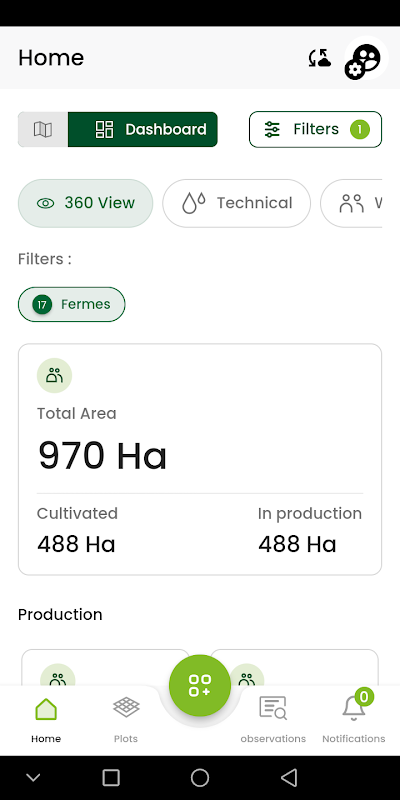Go to Plots grid icon
Image resolution: width=400 pixels, height=800 pixels.
126,708
